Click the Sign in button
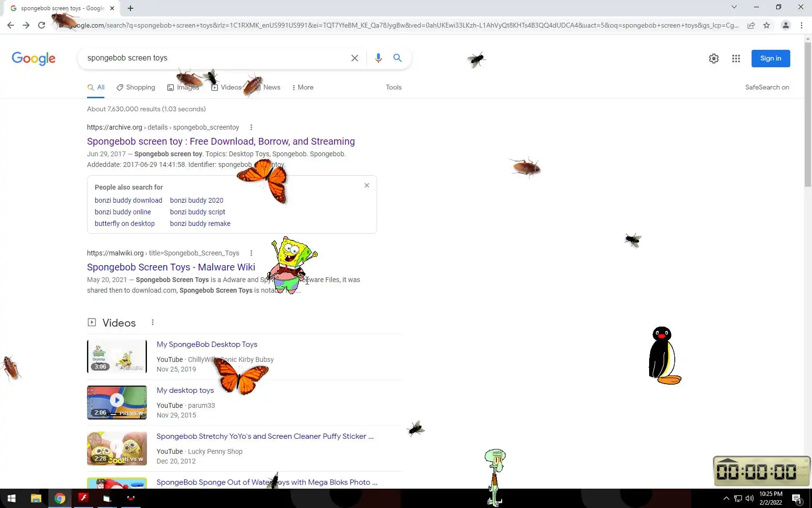The width and height of the screenshot is (812, 508). 770,59
